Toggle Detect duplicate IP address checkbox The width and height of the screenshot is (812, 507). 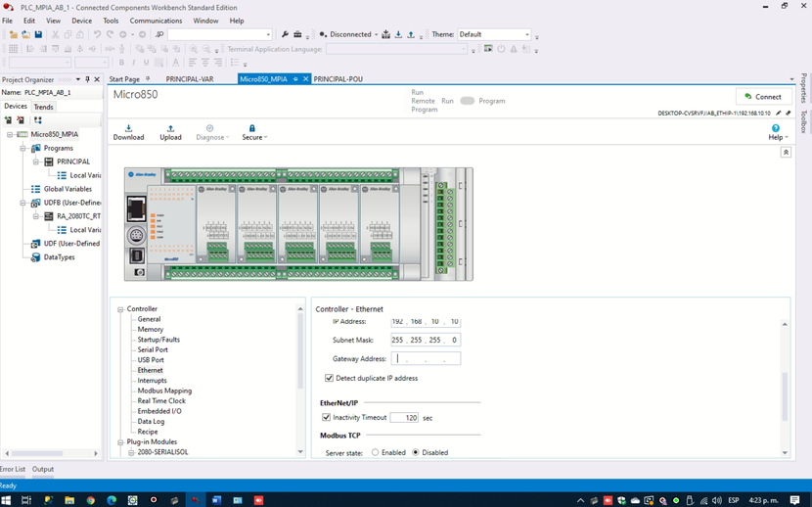click(329, 378)
